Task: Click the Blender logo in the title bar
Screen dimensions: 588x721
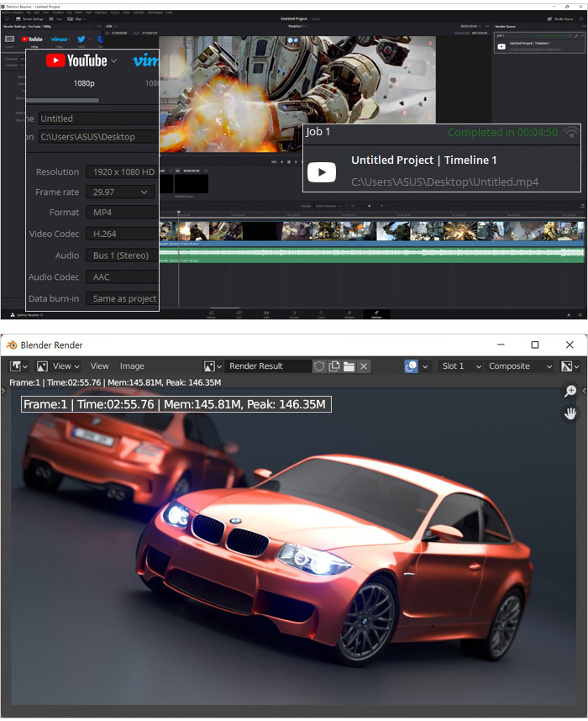Action: pyautogui.click(x=12, y=345)
